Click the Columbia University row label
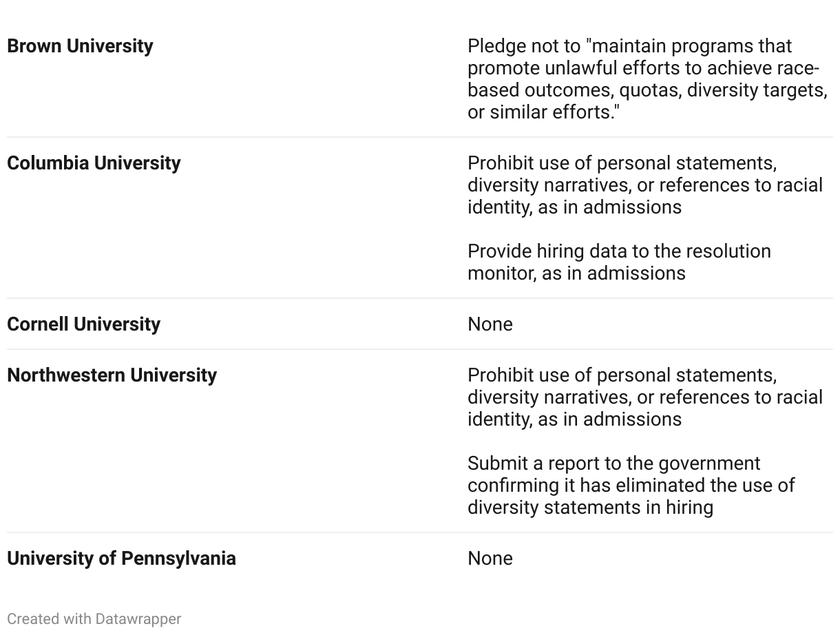Viewport: 840px width, 635px height. click(94, 163)
